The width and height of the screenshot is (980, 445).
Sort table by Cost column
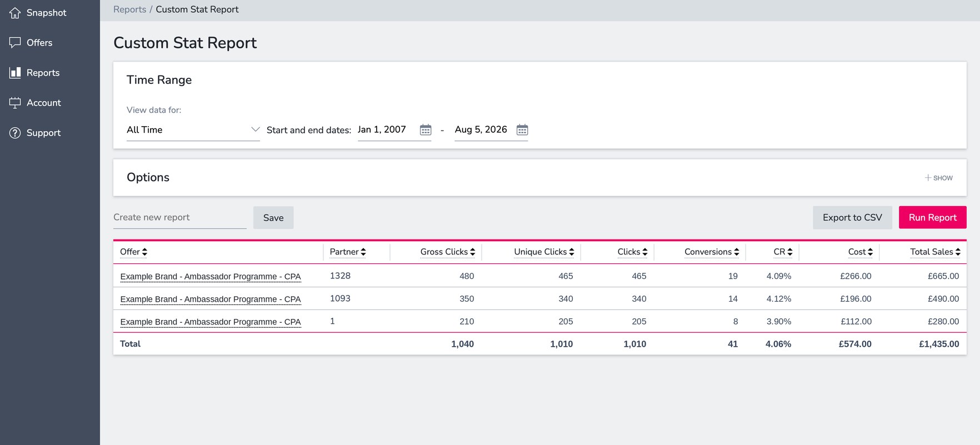(x=861, y=252)
